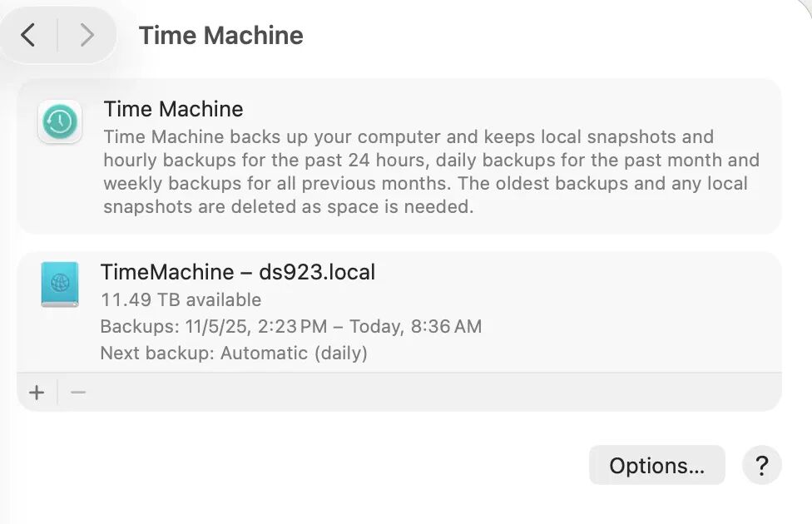Click the forward navigation chevron

[x=87, y=35]
